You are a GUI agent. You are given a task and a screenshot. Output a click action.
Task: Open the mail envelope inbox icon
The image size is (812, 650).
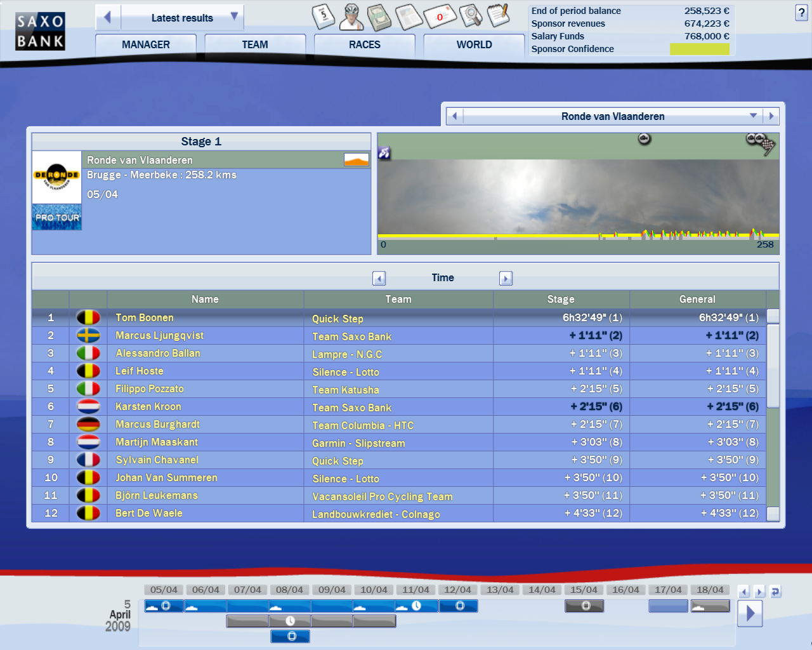tap(440, 17)
